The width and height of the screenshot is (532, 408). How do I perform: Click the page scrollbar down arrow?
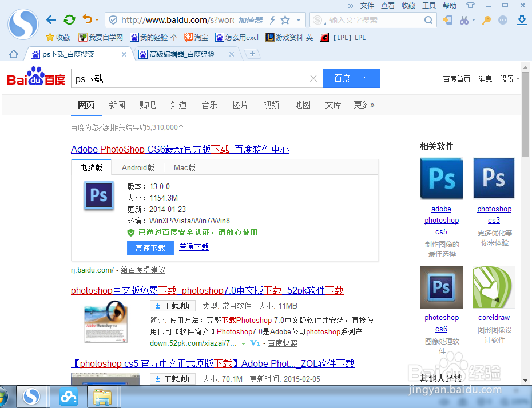click(x=525, y=380)
